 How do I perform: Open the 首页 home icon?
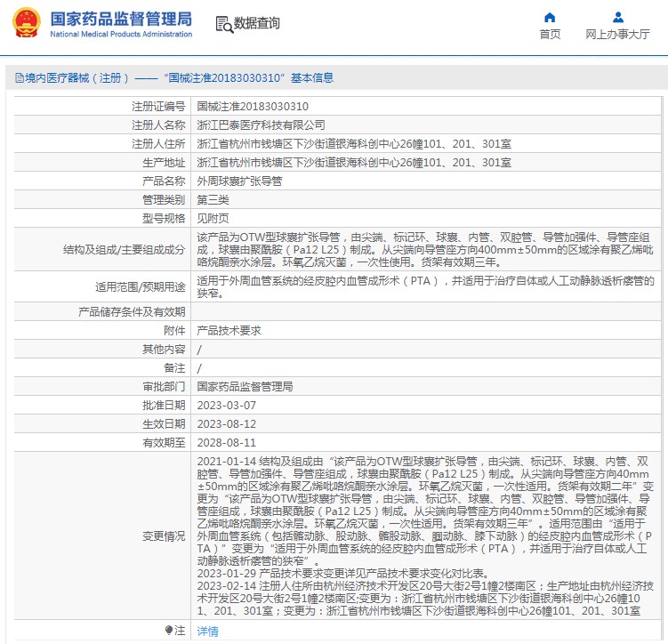point(550,18)
